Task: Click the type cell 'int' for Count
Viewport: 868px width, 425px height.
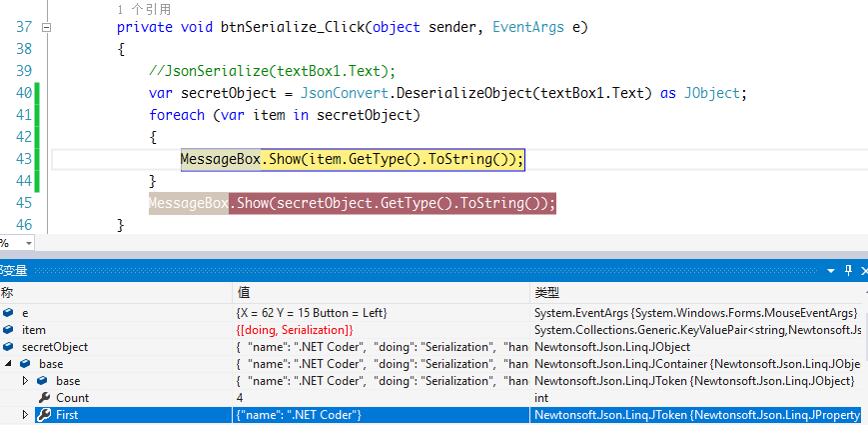Action: tap(541, 398)
